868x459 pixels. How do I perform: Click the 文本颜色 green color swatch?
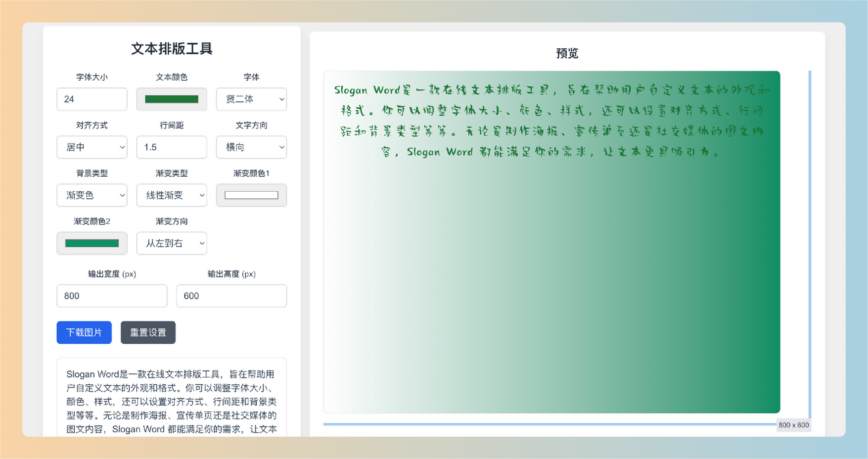(x=172, y=99)
